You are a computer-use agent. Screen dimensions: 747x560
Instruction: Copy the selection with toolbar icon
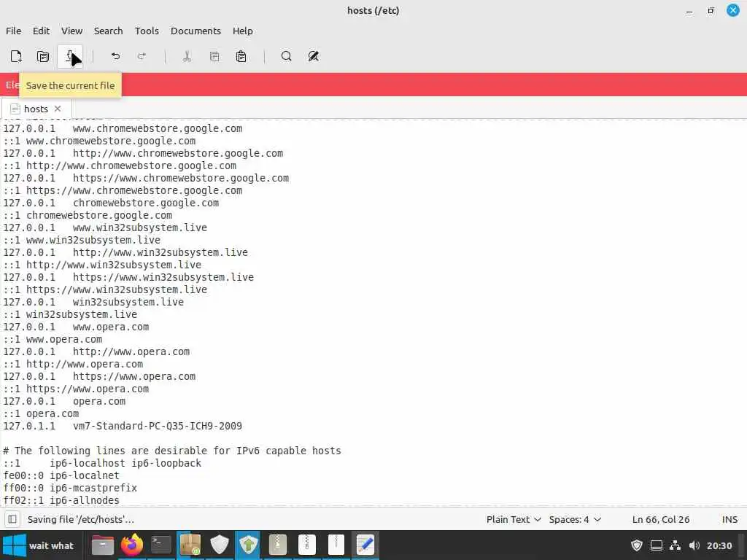click(x=214, y=56)
